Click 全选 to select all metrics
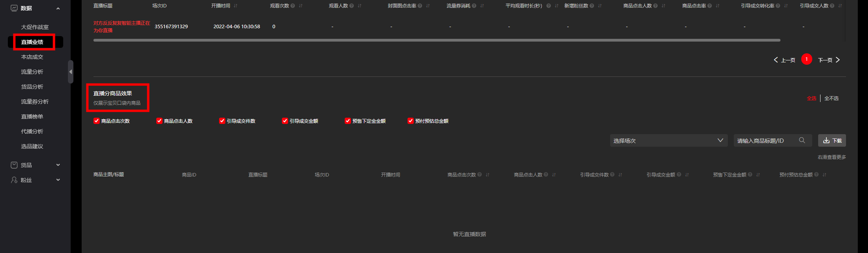Viewport: 868px width, 253px height. [811, 98]
